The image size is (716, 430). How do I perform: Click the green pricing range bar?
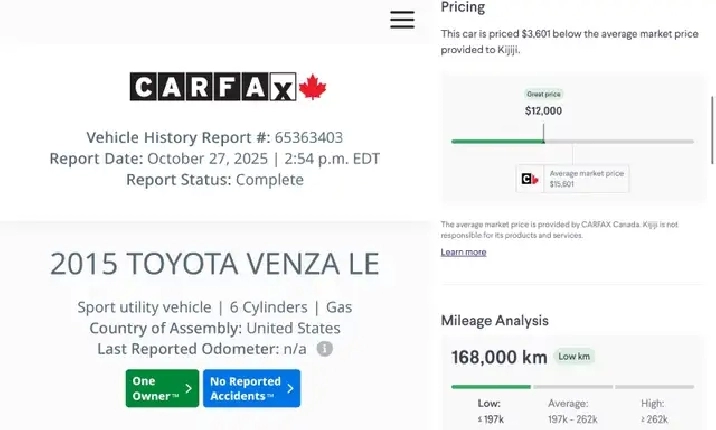[497, 141]
